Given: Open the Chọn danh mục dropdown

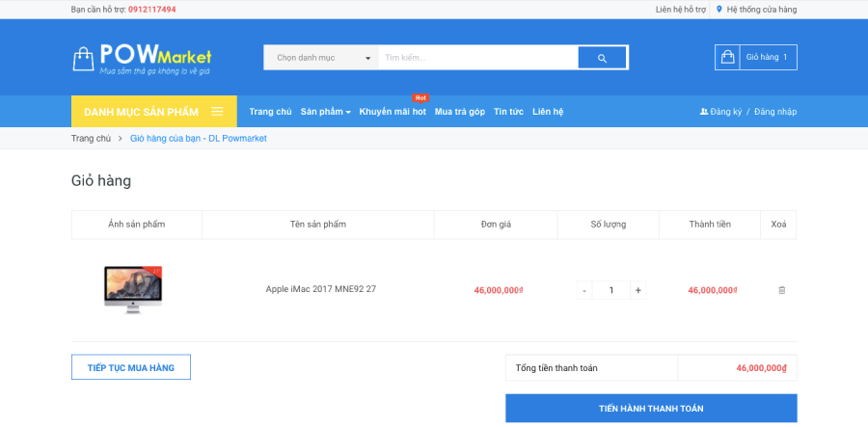Looking at the screenshot, I should coord(321,58).
